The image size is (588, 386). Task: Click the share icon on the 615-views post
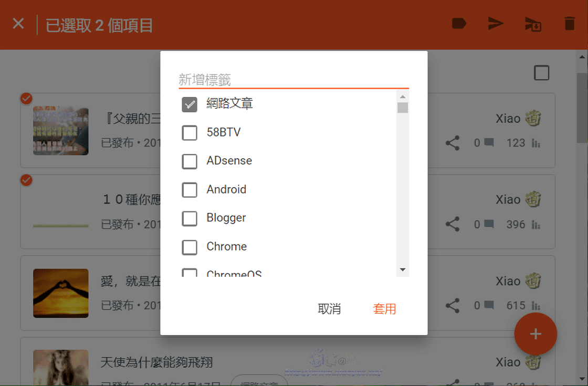tap(452, 305)
